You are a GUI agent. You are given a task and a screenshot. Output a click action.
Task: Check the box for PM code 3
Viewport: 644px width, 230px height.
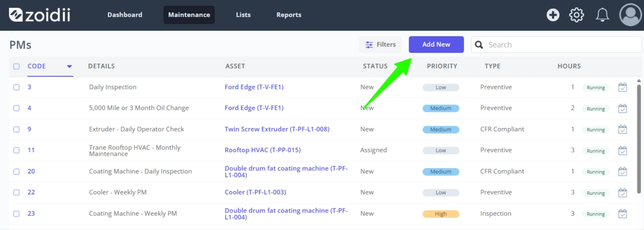[x=16, y=87]
